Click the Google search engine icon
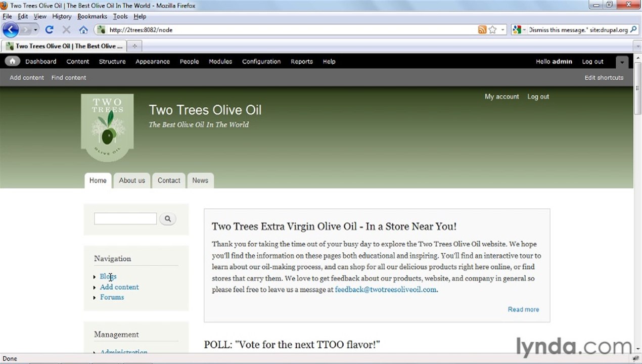The image size is (642, 364). (x=516, y=30)
